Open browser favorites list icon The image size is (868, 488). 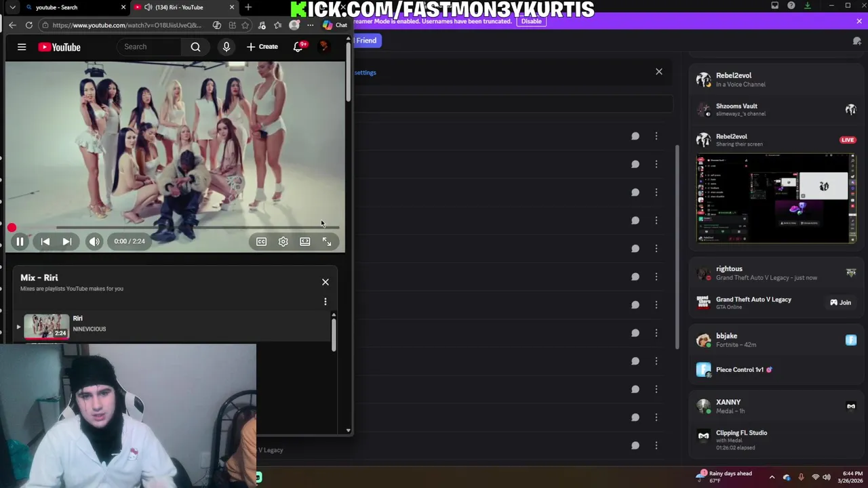(x=277, y=25)
